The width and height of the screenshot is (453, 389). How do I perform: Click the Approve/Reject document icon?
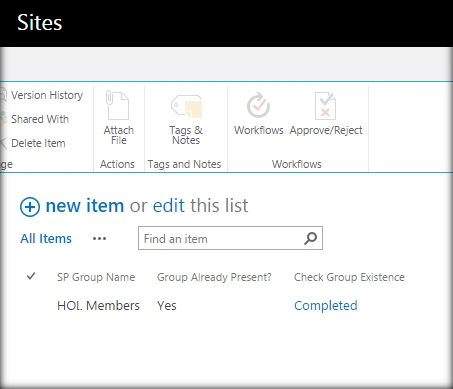325,106
